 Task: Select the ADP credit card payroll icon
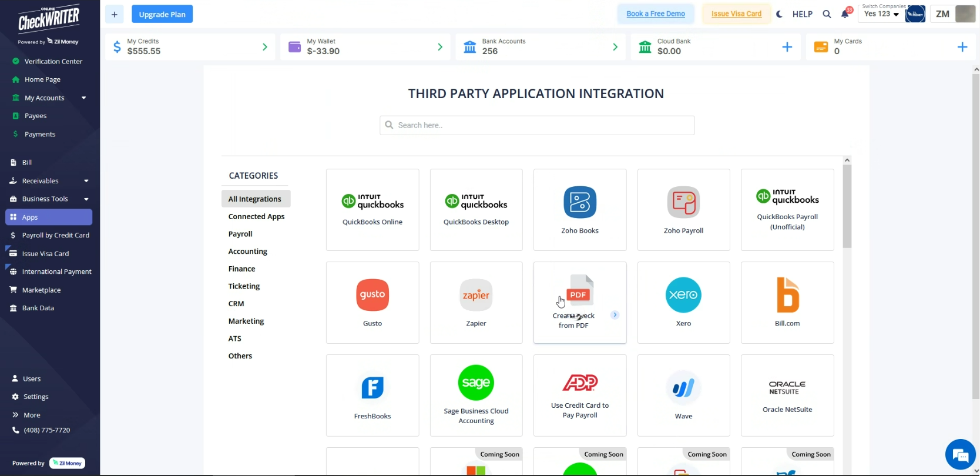tap(580, 383)
